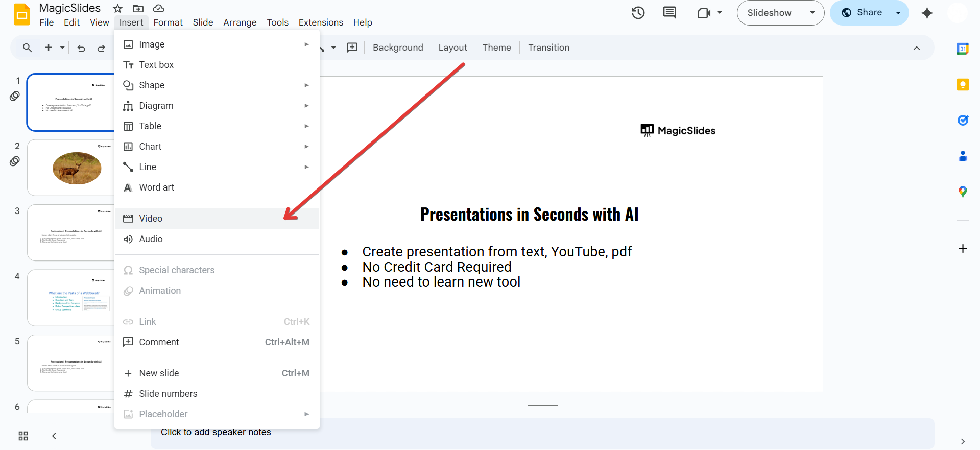Get add-ons with the plus icon
Screen dimensions: 980x450
click(x=963, y=249)
